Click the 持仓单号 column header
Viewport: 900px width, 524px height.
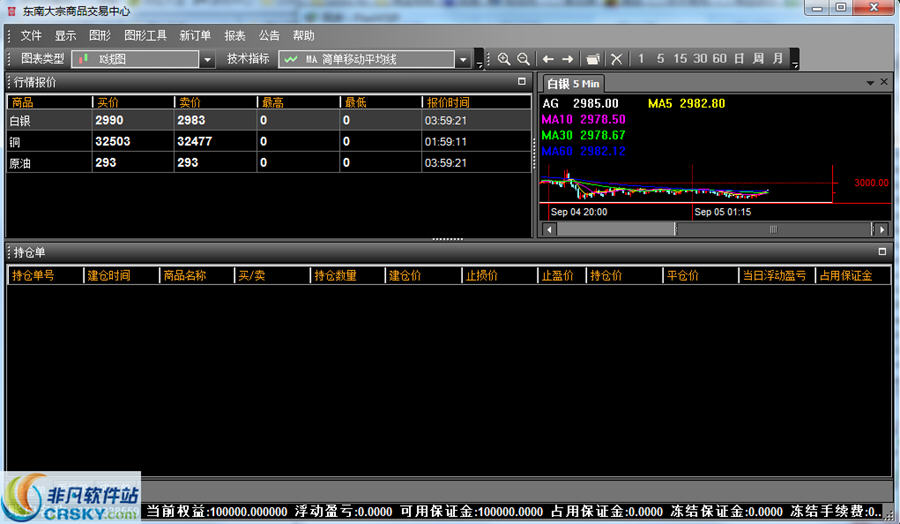click(45, 275)
